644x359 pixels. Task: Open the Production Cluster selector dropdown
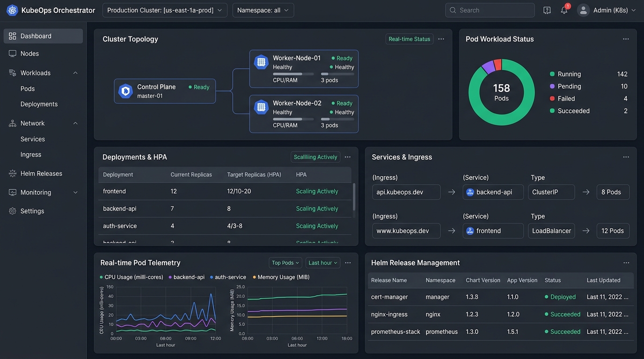point(165,10)
